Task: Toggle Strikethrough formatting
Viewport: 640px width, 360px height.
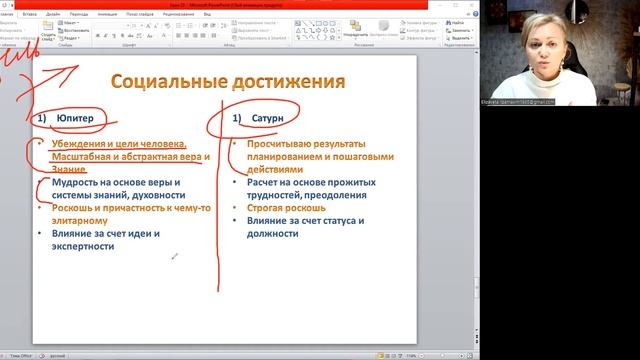Action: tap(131, 36)
